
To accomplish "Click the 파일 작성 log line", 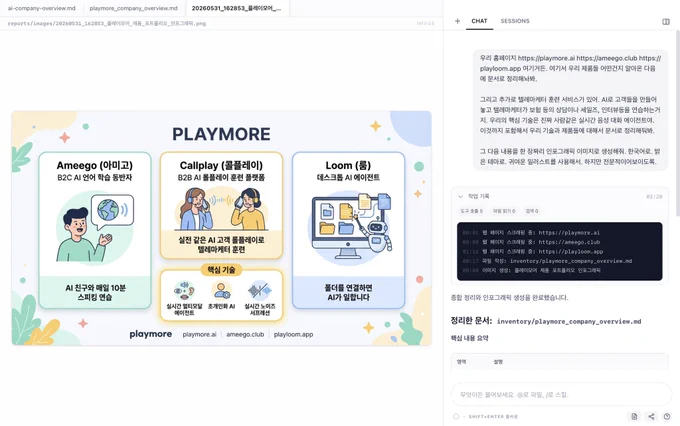I will pyautogui.click(x=547, y=261).
